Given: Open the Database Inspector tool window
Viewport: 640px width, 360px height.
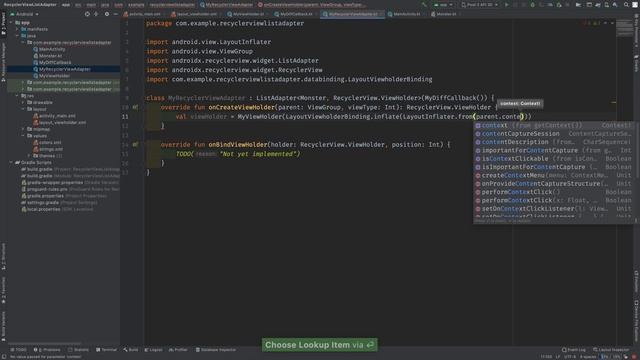Looking at the screenshot, I should 216,350.
